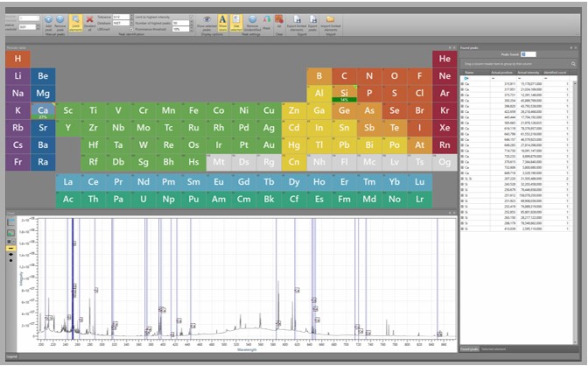Click the Add peak toolbar icon
This screenshot has height=366, width=588.
[48, 20]
